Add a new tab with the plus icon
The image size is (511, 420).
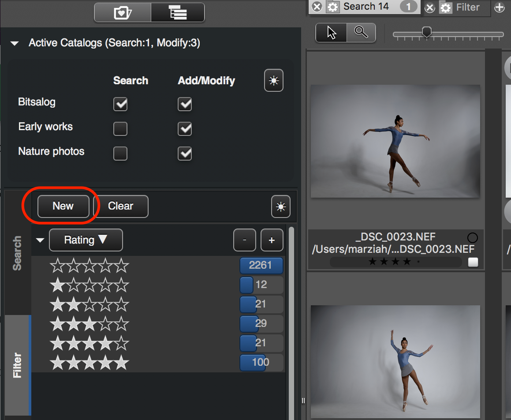(499, 7)
